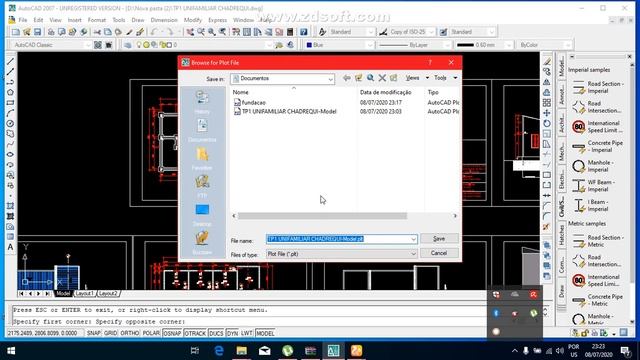This screenshot has height=360, width=640.
Task: Open Favorites folder in places list
Action: [x=202, y=159]
